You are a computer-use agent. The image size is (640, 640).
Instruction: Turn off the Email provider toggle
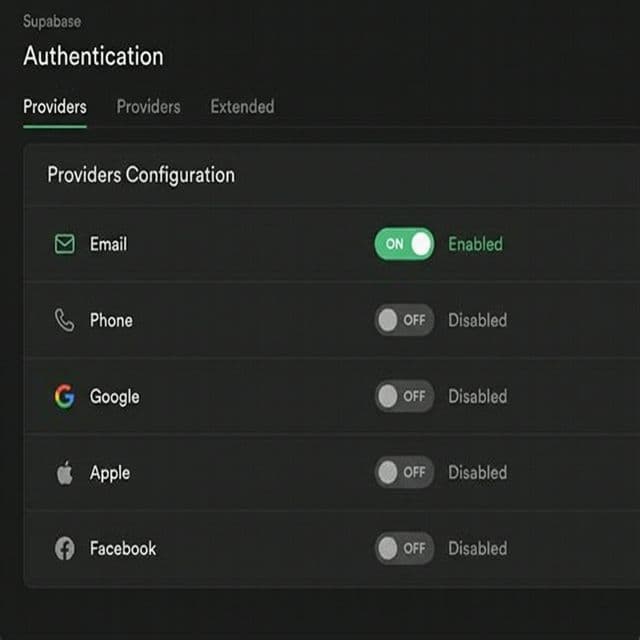404,244
